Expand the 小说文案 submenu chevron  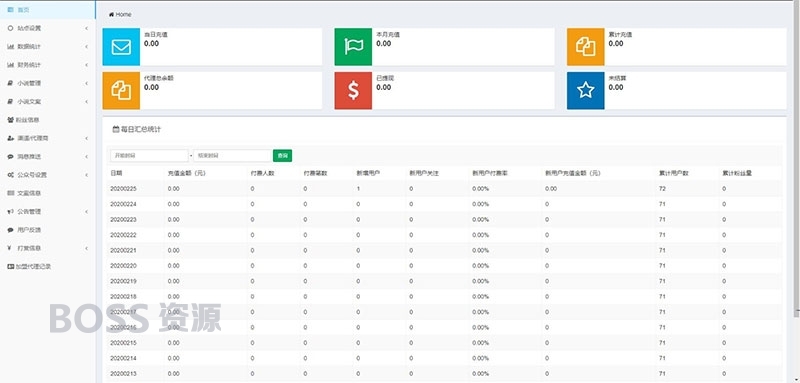point(87,101)
